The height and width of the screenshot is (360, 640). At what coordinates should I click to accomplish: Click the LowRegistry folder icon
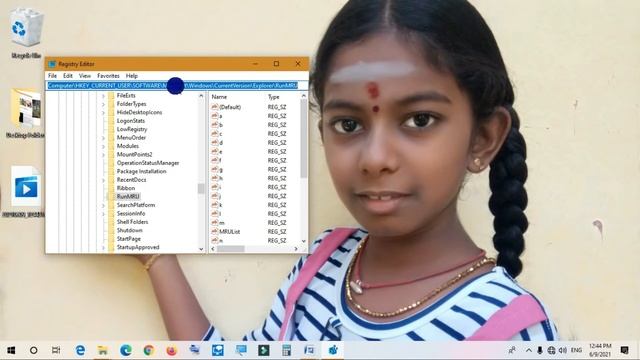(x=111, y=129)
